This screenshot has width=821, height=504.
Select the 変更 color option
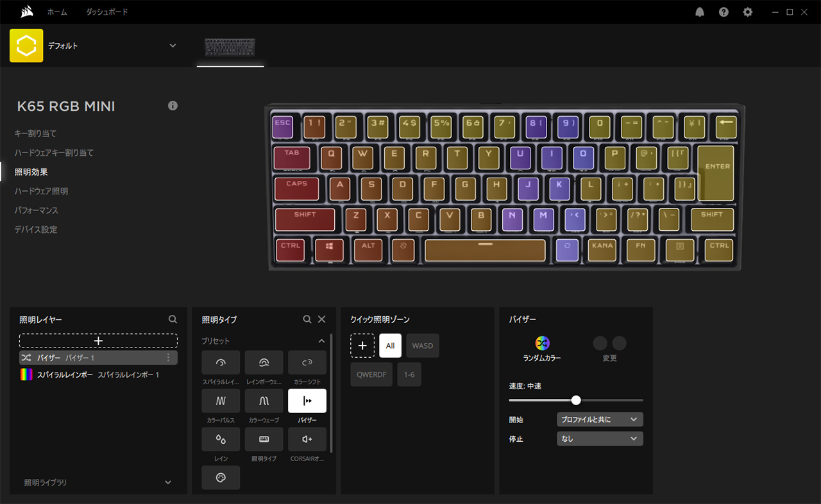click(609, 349)
